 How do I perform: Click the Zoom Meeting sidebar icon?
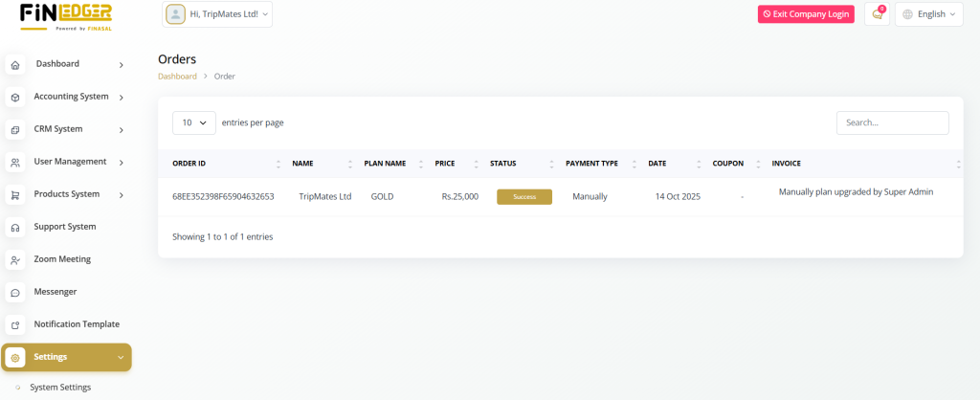[14, 260]
